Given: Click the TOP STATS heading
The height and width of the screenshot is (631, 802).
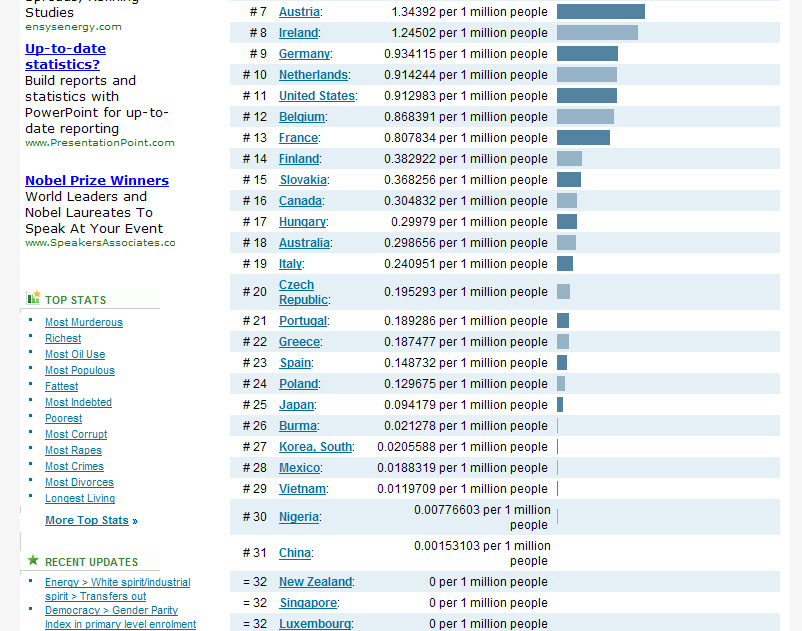Looking at the screenshot, I should [76, 300].
